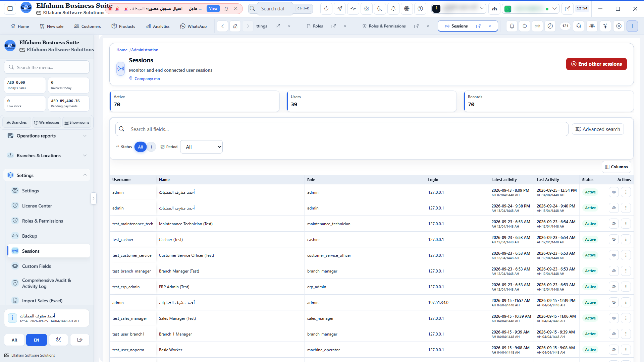Open the Period dropdown
The height and width of the screenshot is (362, 644).
(201, 147)
